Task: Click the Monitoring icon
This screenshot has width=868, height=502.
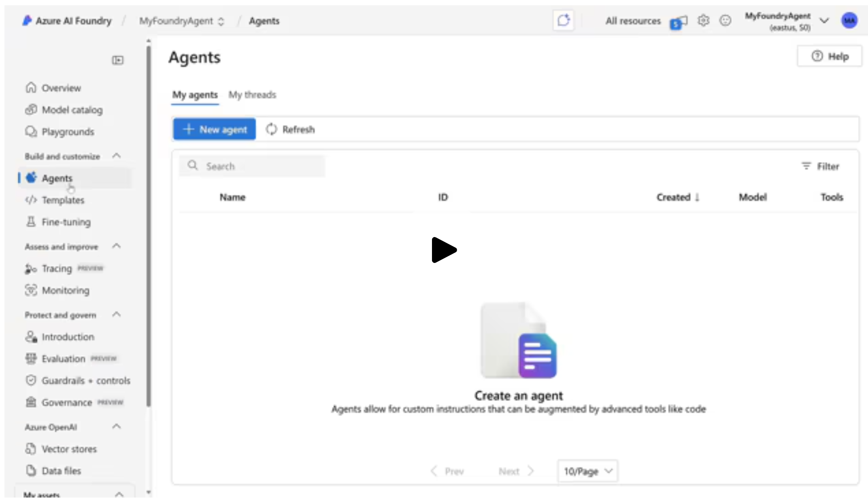Action: click(x=31, y=290)
